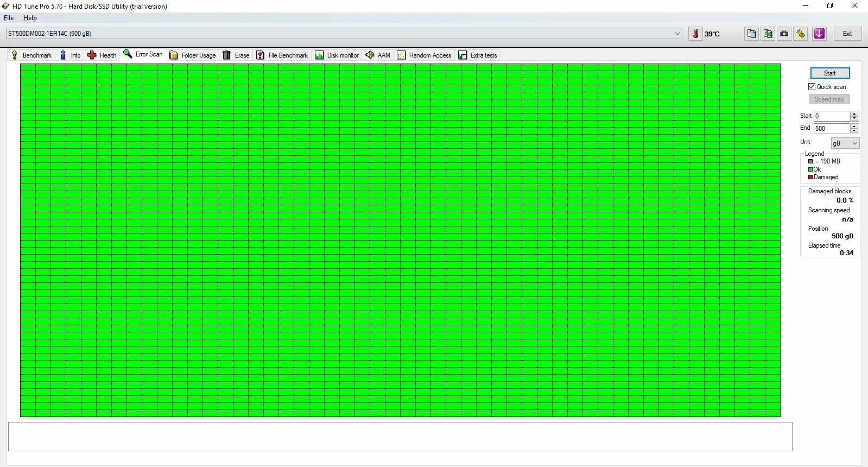Open the Folder Usage tab
The width and height of the screenshot is (868, 467).
193,55
